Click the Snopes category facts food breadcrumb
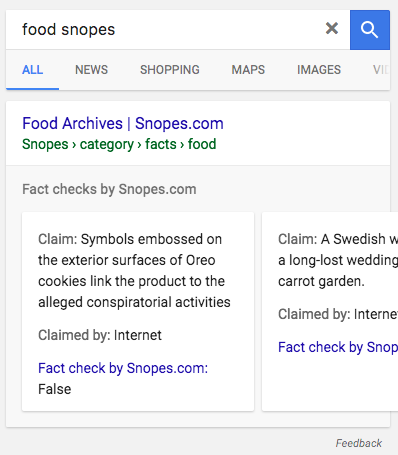 [119, 144]
